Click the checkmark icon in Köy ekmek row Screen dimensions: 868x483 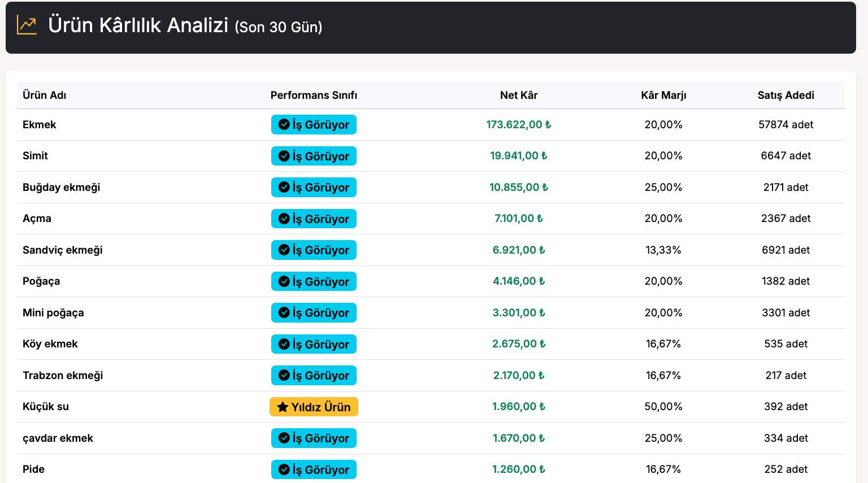tap(284, 344)
